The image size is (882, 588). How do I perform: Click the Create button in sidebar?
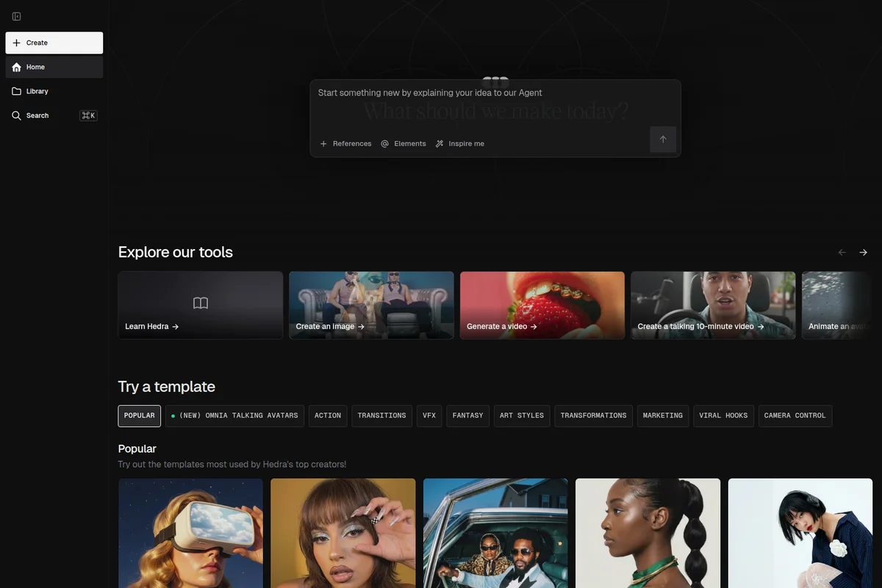tap(54, 42)
